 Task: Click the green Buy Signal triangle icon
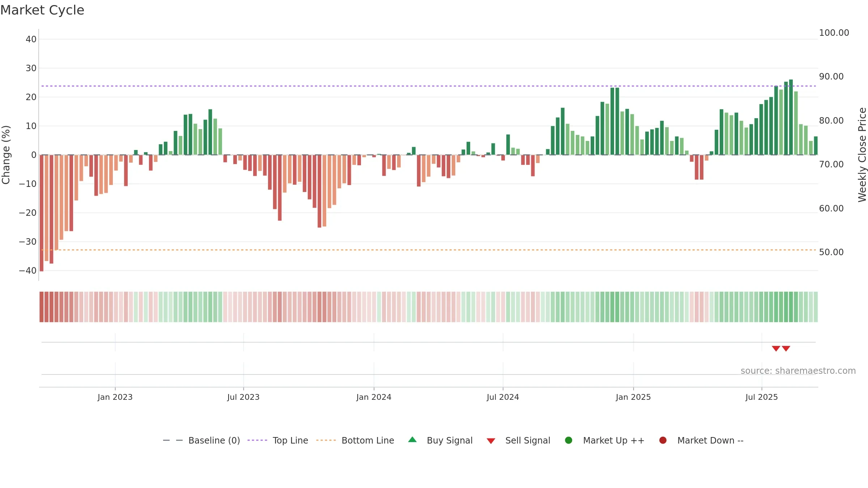pyautogui.click(x=412, y=440)
